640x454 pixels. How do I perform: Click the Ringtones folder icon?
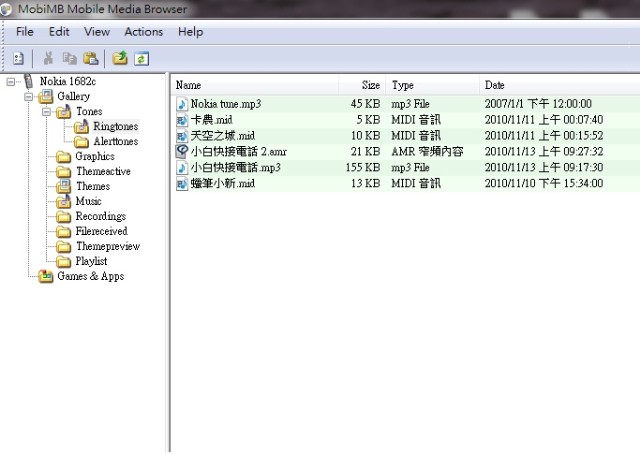81,127
